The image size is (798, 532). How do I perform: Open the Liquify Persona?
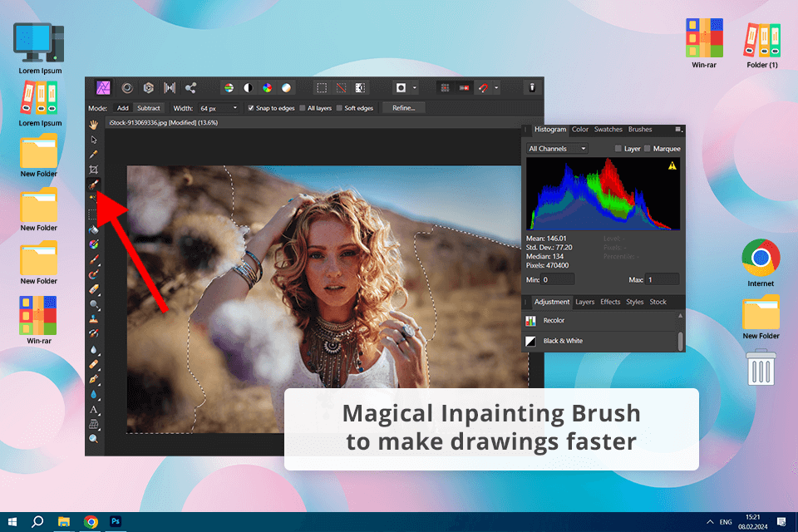click(127, 88)
